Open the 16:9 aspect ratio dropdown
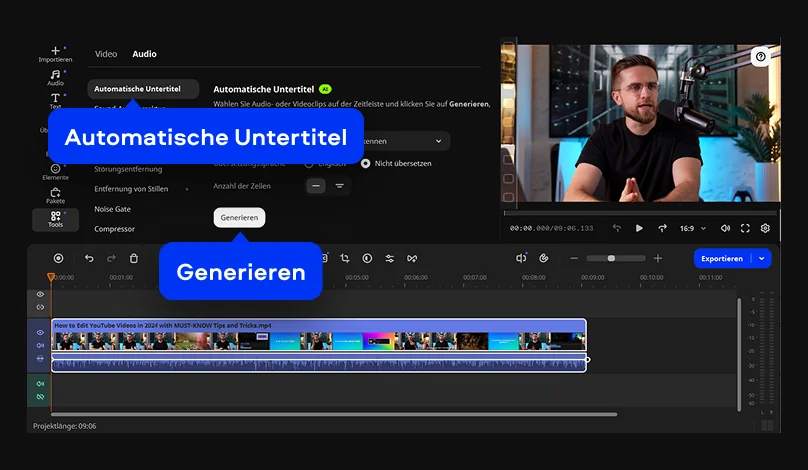The width and height of the screenshot is (808, 470). 693,228
